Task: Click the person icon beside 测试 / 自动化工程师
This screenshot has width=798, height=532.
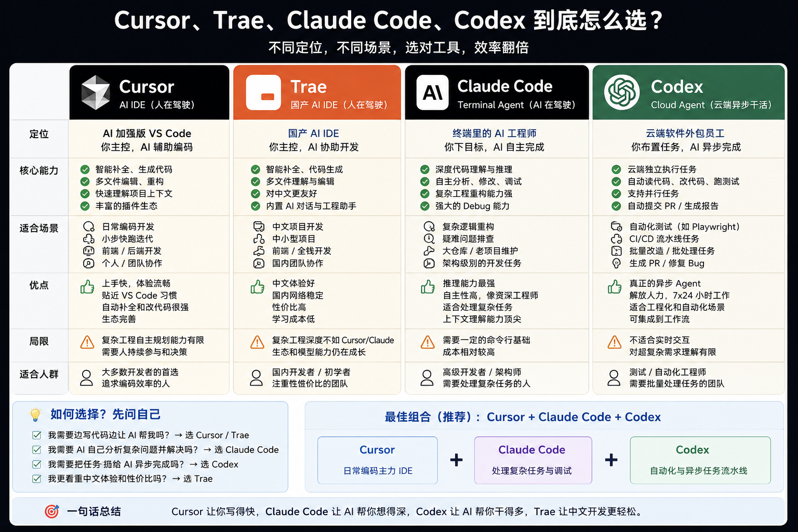Action: [x=614, y=378]
